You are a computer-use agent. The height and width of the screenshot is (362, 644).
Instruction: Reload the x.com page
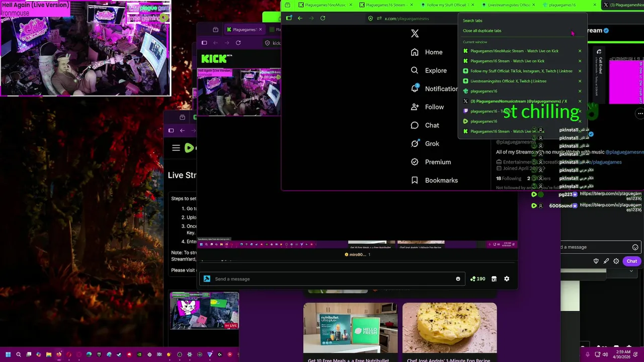coord(323,18)
